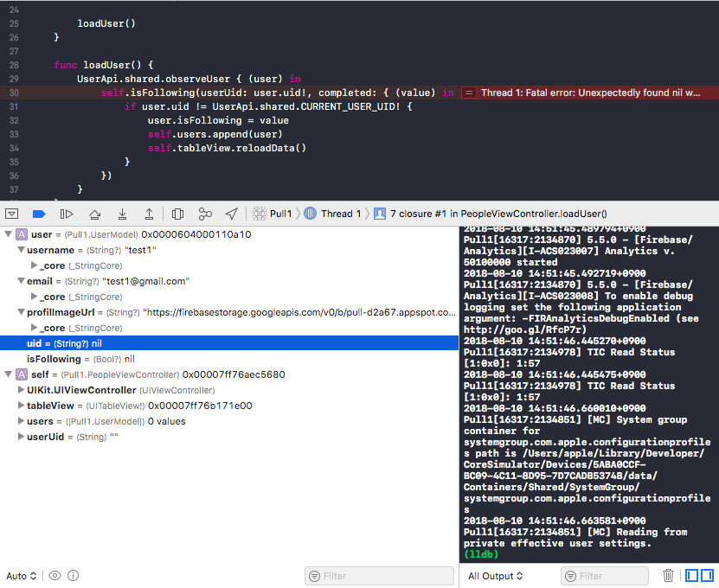This screenshot has width=719, height=588.
Task: Expand the users array variable
Action: 21,421
